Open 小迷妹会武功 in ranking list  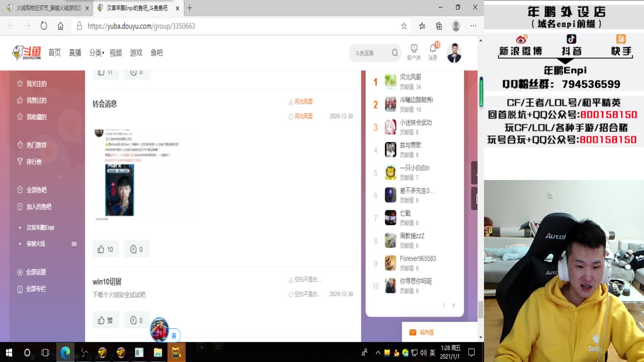point(416,122)
